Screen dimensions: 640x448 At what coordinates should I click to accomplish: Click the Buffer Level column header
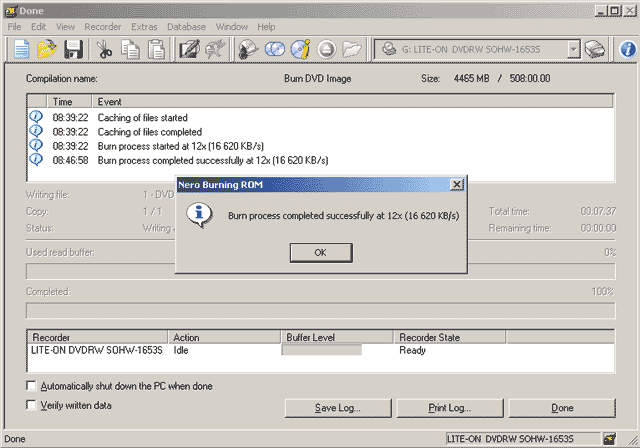click(x=337, y=337)
